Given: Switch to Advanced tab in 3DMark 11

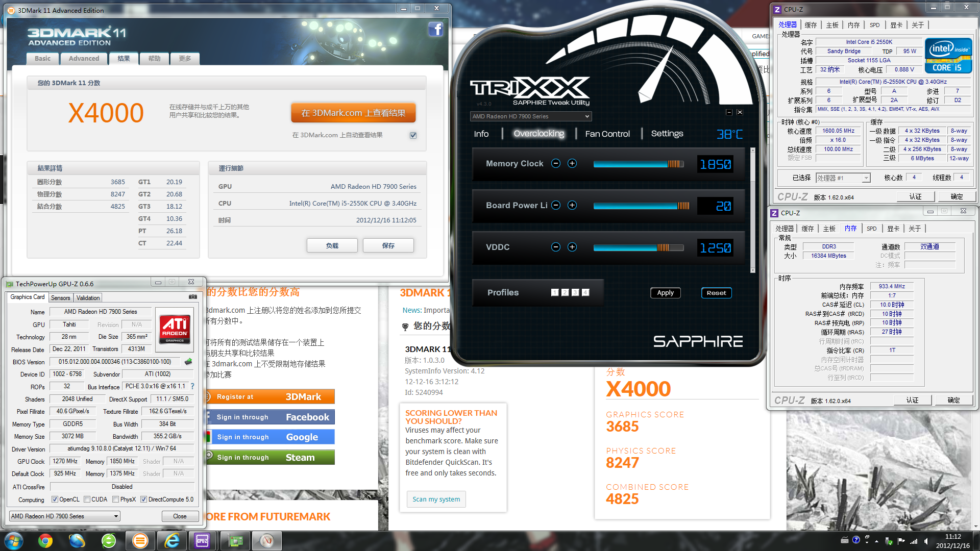Looking at the screenshot, I should click(84, 59).
